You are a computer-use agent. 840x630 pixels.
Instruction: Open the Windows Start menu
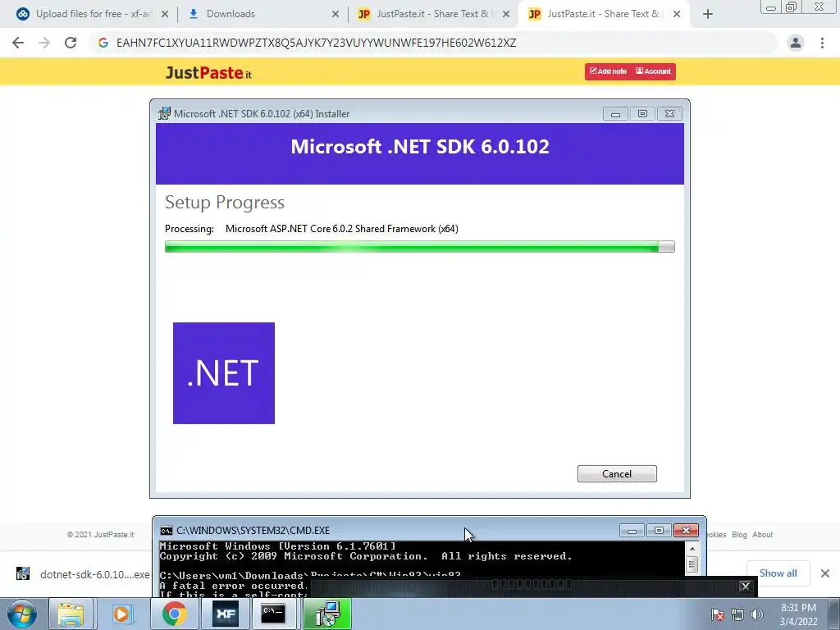22,614
